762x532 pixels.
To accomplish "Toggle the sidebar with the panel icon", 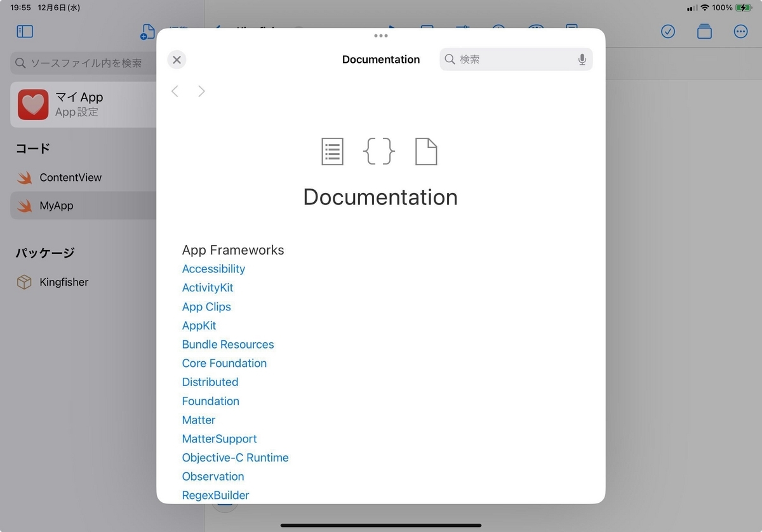I will pos(25,31).
